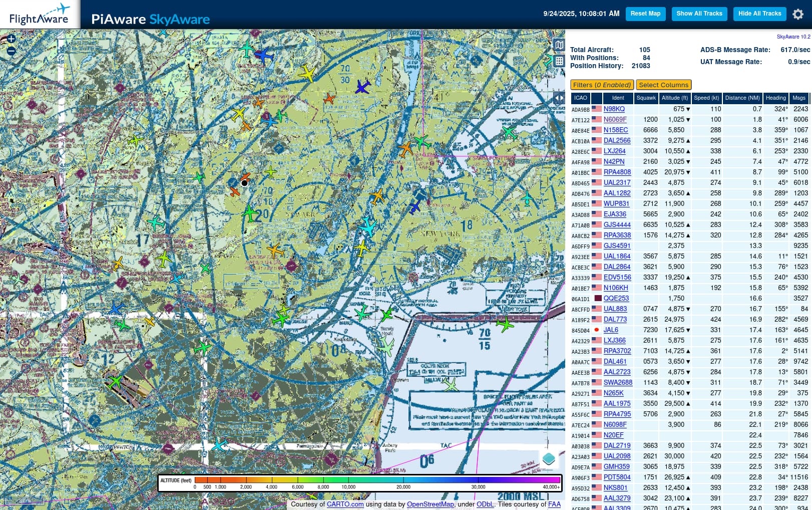Screen dimensions: 812x510
Task: Click the black receiver location dot on map
Action: click(244, 183)
